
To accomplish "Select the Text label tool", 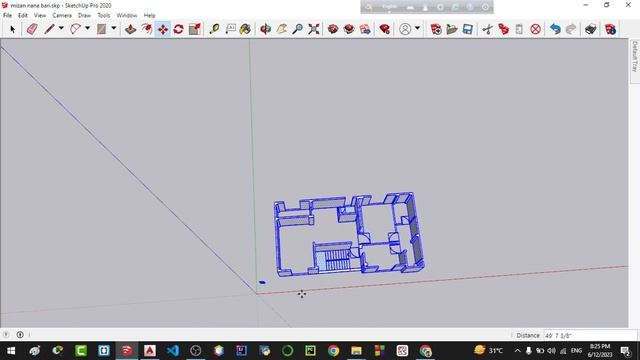I will pyautogui.click(x=231, y=29).
